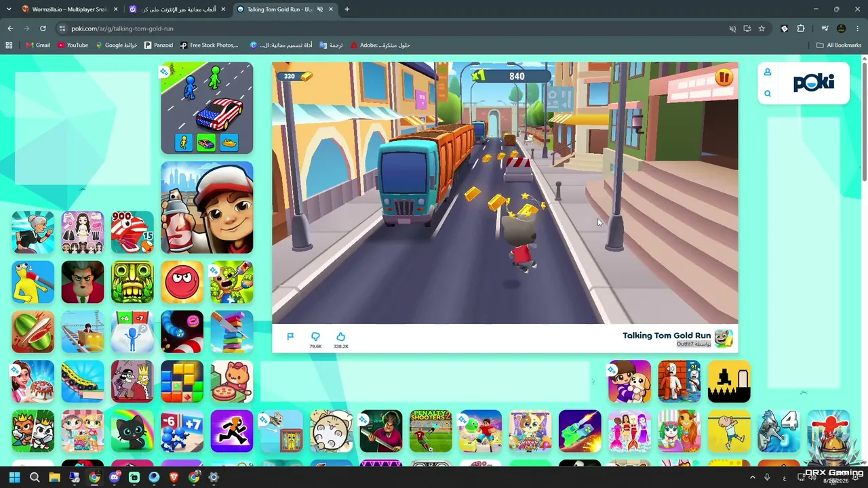Open the black silhouette runner game on yellow
868x488 pixels.
tap(729, 381)
